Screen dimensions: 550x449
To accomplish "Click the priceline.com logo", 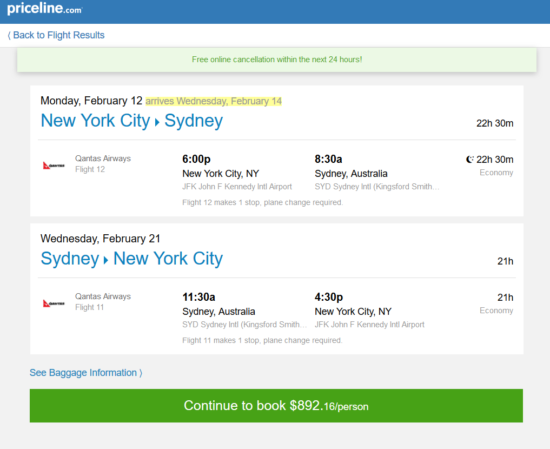I will [45, 8].
